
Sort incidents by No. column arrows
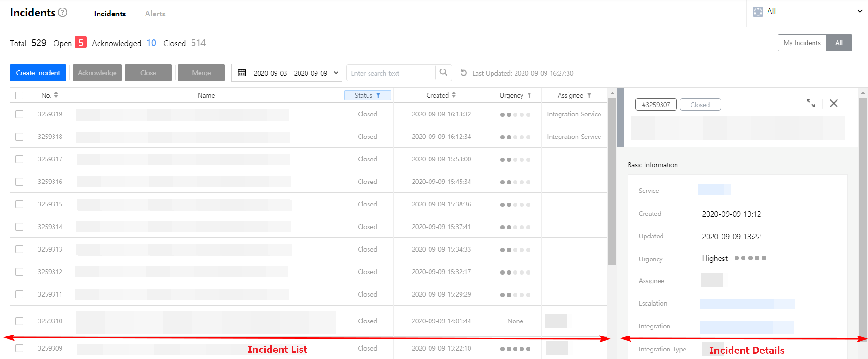[x=56, y=95]
